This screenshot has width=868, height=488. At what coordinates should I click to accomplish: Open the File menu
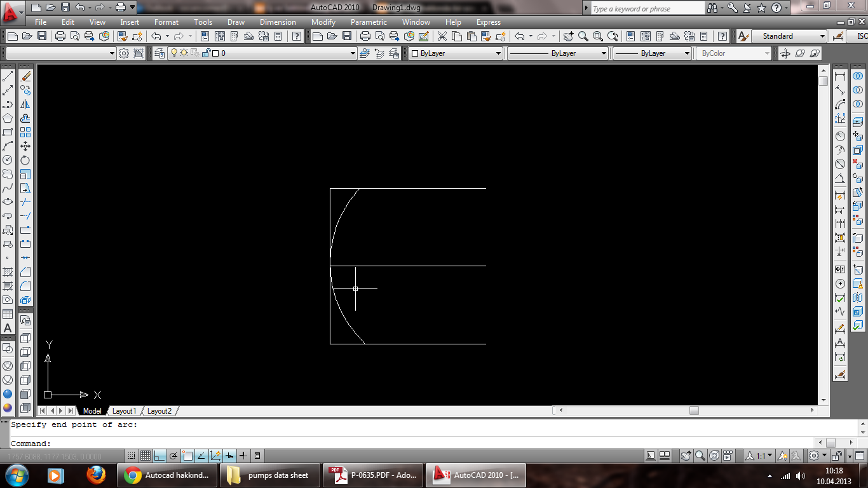click(41, 22)
